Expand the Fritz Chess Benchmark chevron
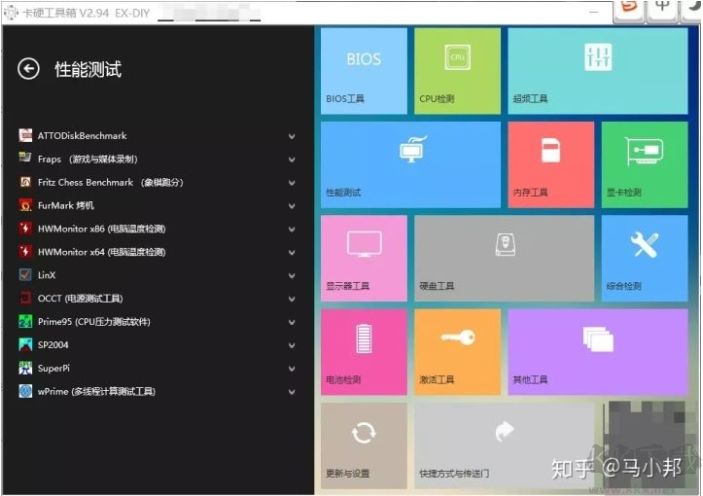The image size is (703, 496). (x=292, y=183)
